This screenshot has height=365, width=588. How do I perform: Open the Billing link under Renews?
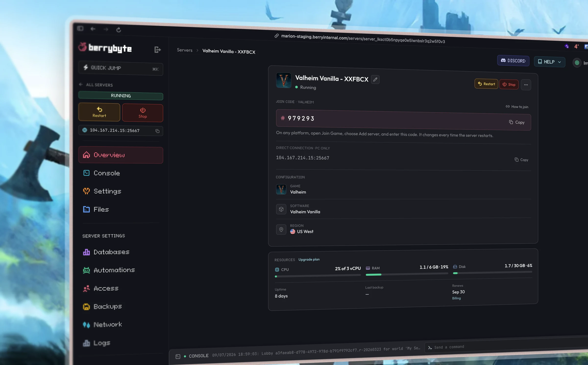pos(456,298)
